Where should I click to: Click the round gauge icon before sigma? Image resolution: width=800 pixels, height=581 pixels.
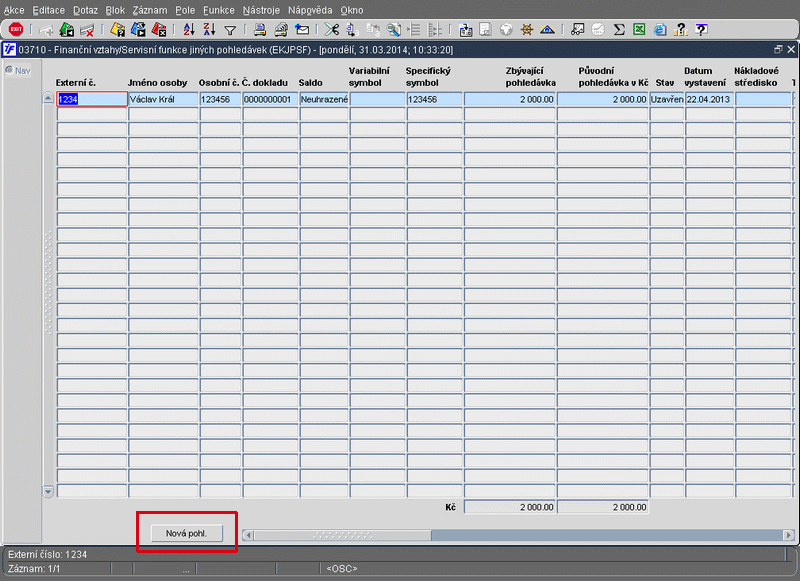[x=598, y=30]
